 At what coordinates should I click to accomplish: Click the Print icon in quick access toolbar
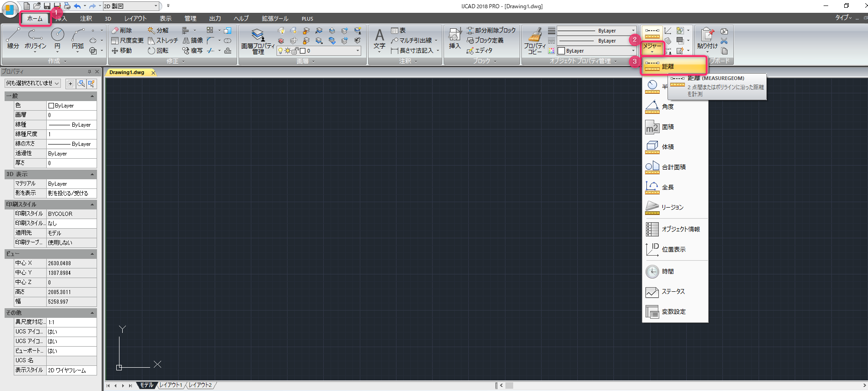click(67, 6)
